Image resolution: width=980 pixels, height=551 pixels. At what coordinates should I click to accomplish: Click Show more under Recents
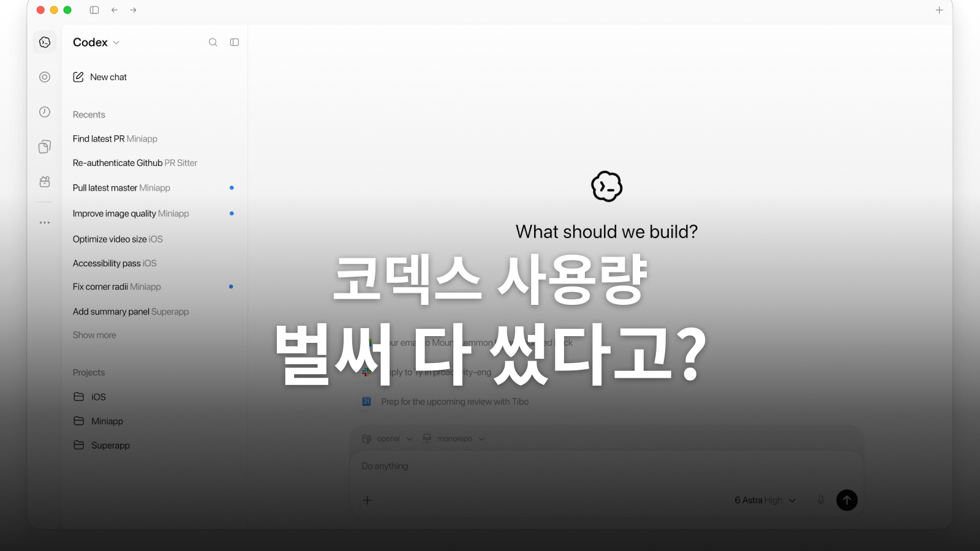point(94,335)
